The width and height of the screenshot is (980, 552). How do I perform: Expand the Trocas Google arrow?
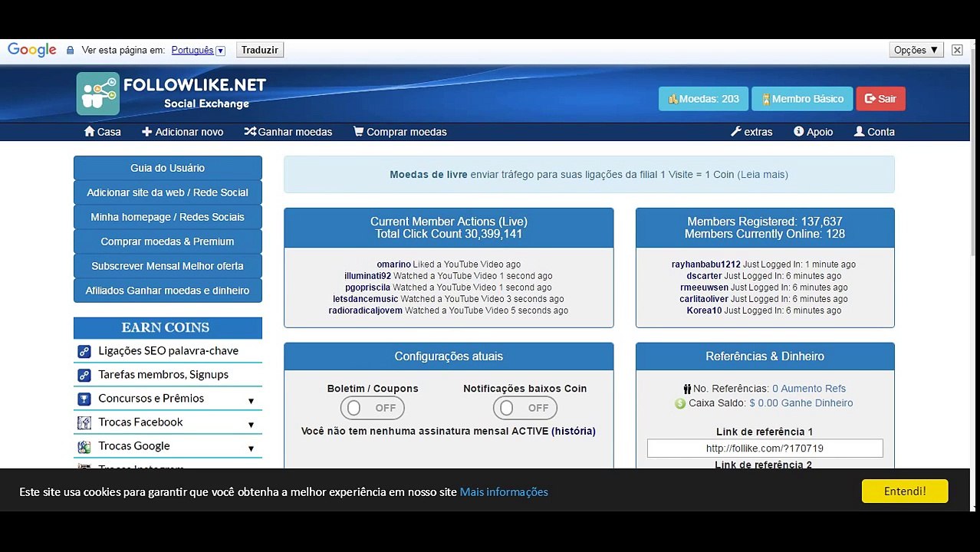(x=251, y=449)
